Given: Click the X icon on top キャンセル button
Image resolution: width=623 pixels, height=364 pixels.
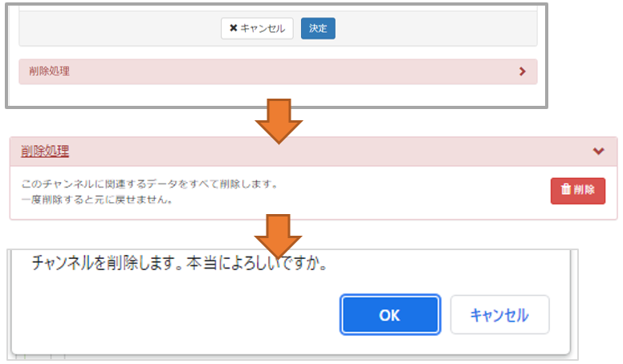Looking at the screenshot, I should (234, 29).
